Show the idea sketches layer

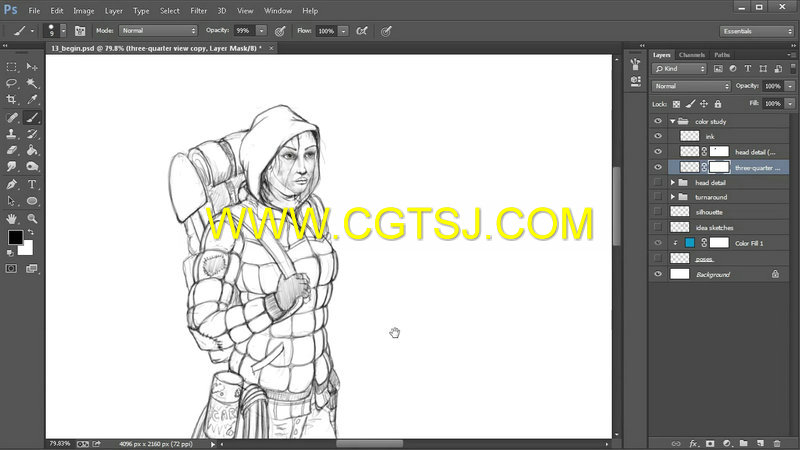point(658,228)
